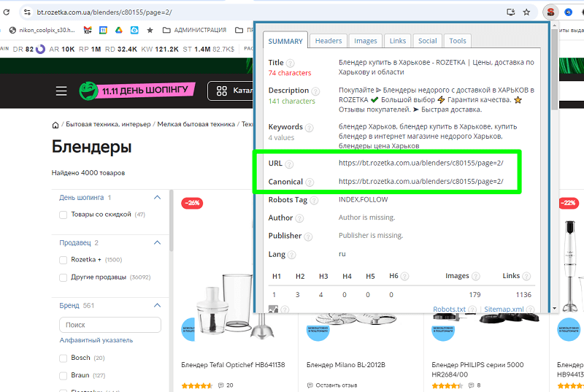Open the nikon_coolpix_s30 bookmark
Viewport: 584px width, 392px height.
click(42, 30)
